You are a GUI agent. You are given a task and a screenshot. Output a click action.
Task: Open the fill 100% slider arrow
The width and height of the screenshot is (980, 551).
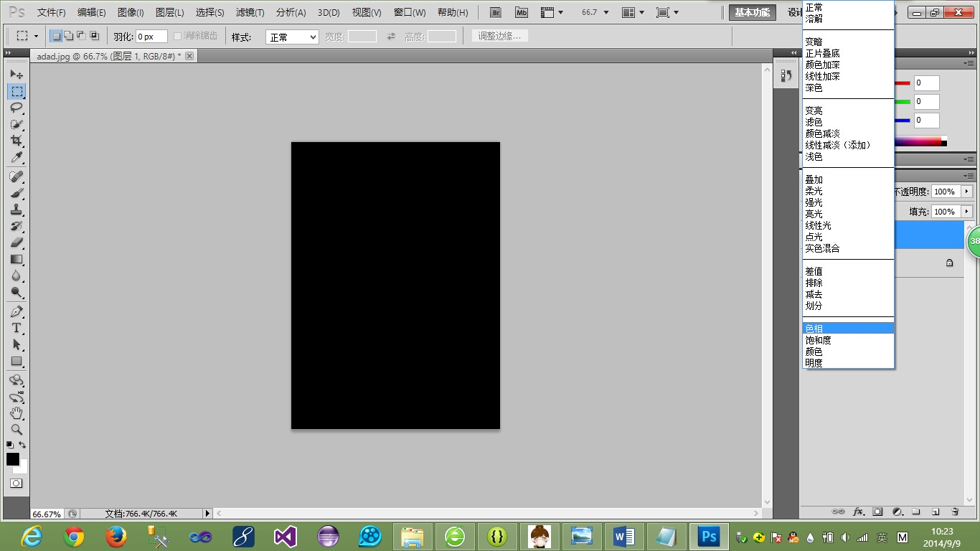pyautogui.click(x=967, y=212)
